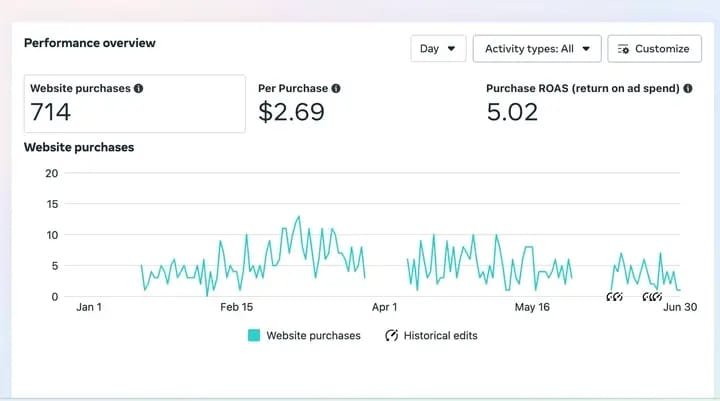
Task: Click the Jan 1 x-axis date label
Action: [89, 307]
